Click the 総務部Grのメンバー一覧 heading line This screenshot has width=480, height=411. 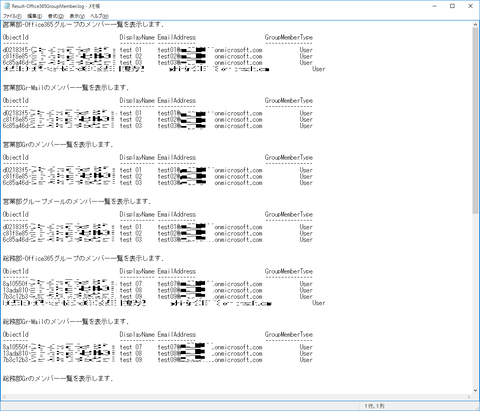[x=58, y=379]
